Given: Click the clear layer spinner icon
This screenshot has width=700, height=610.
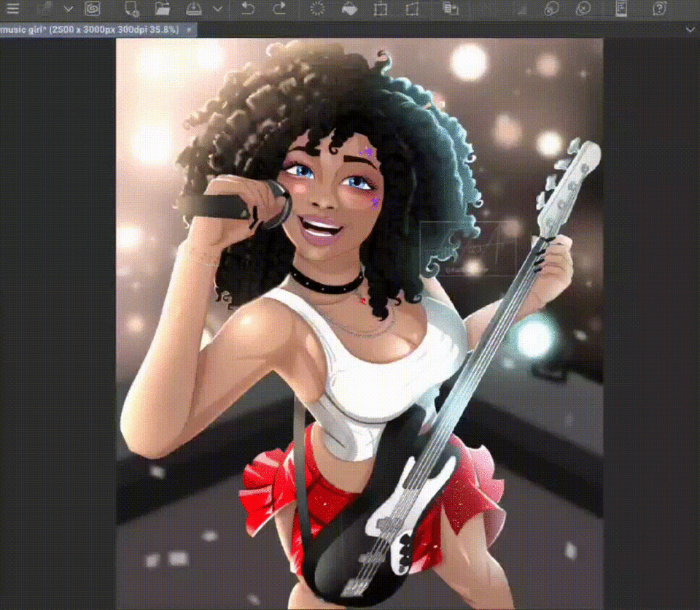Looking at the screenshot, I should (317, 9).
